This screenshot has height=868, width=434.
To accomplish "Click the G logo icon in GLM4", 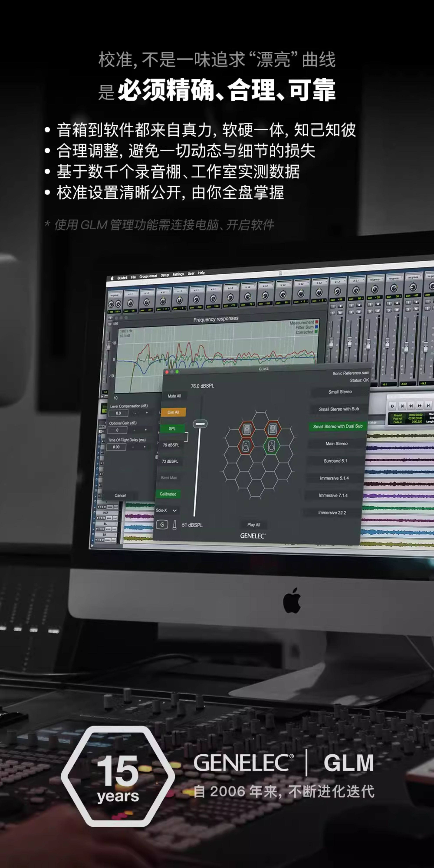I will click(162, 525).
